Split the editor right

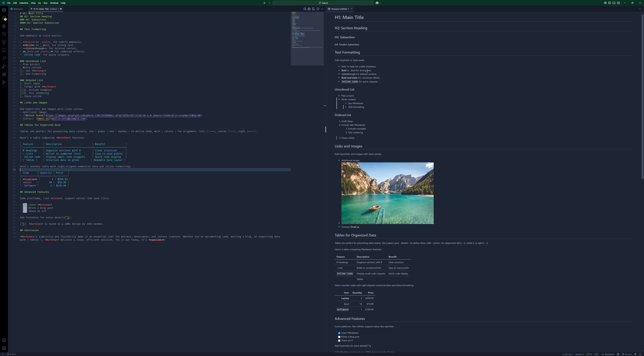[x=318, y=9]
